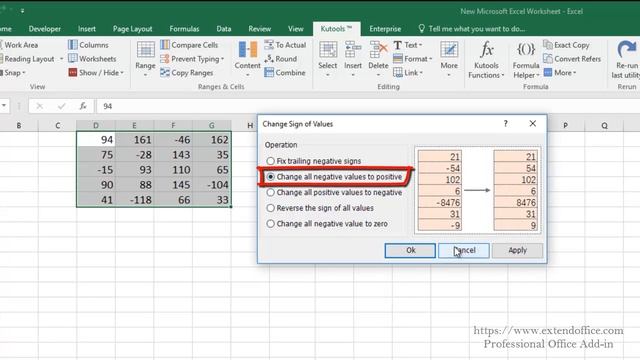Switch to the Insert ribbon tab

click(87, 29)
